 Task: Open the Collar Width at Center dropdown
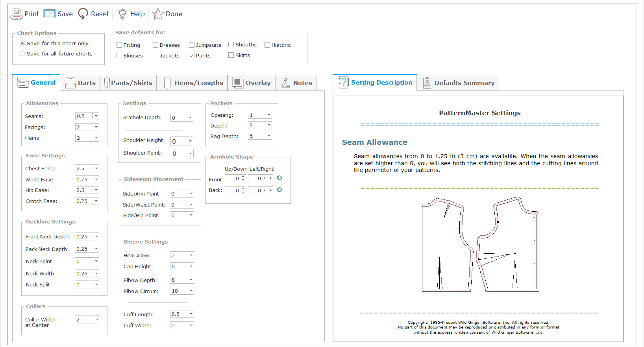click(97, 319)
